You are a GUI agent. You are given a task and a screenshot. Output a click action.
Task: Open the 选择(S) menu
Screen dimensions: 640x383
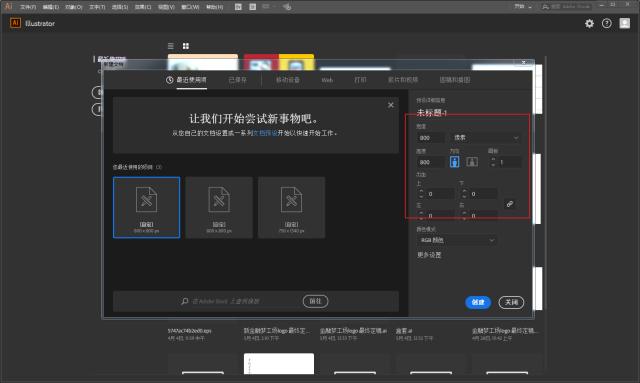[120, 7]
